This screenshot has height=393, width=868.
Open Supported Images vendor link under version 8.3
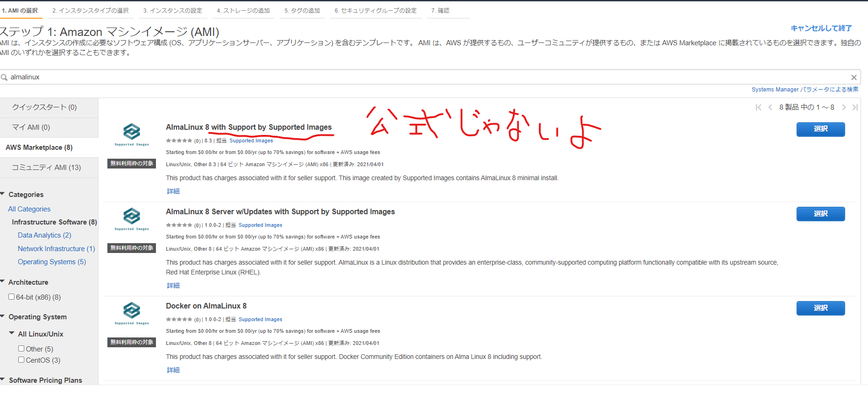pos(251,140)
